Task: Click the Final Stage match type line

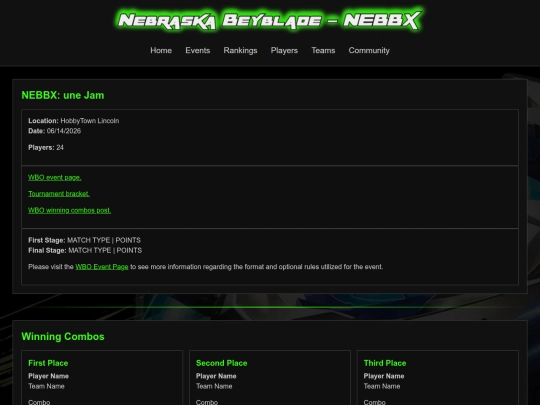Action: click(85, 250)
